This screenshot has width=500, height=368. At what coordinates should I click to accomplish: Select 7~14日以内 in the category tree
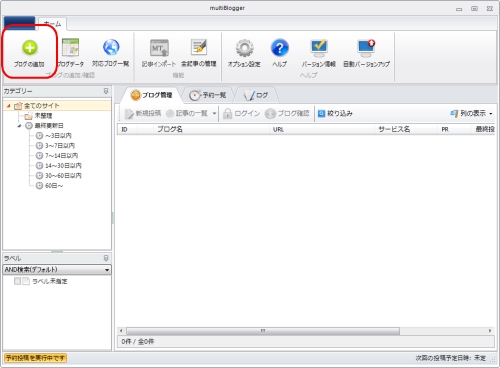coord(62,156)
